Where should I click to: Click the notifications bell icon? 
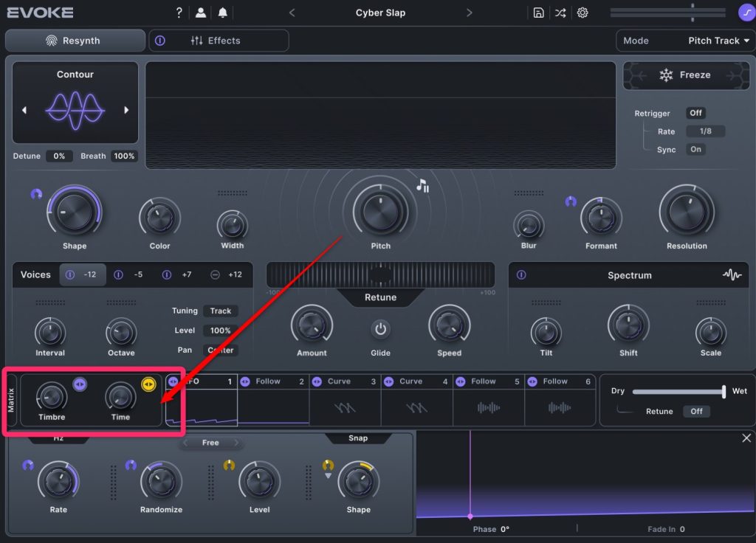click(222, 13)
